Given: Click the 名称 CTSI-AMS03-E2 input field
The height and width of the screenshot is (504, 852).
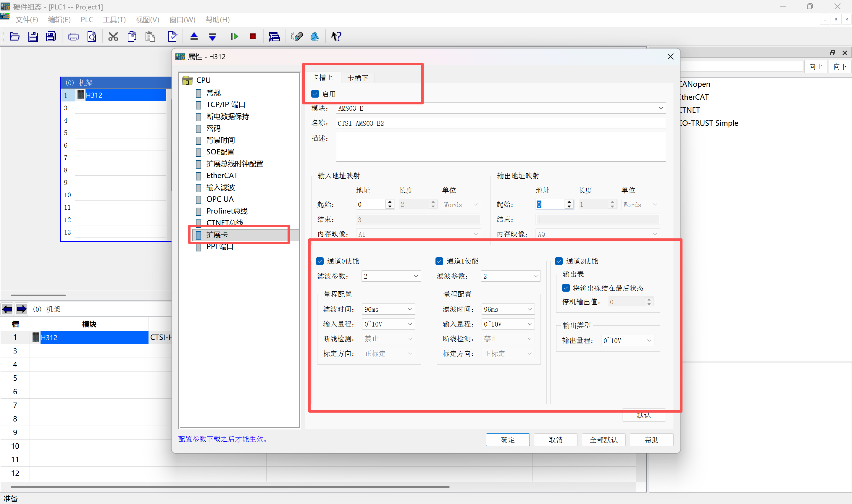Looking at the screenshot, I should (x=501, y=123).
